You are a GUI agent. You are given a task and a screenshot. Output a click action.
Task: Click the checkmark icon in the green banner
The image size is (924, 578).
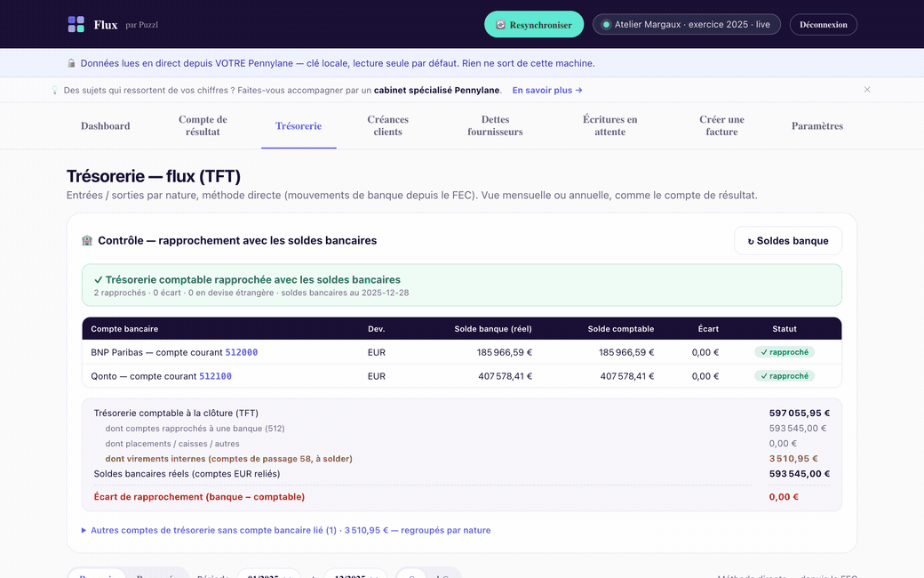99,279
